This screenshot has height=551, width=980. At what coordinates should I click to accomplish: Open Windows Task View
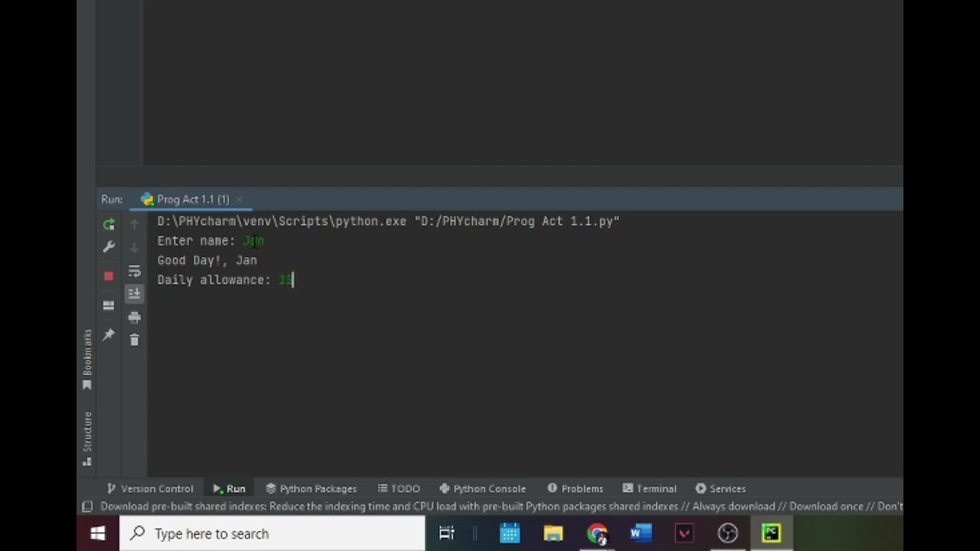(x=446, y=533)
